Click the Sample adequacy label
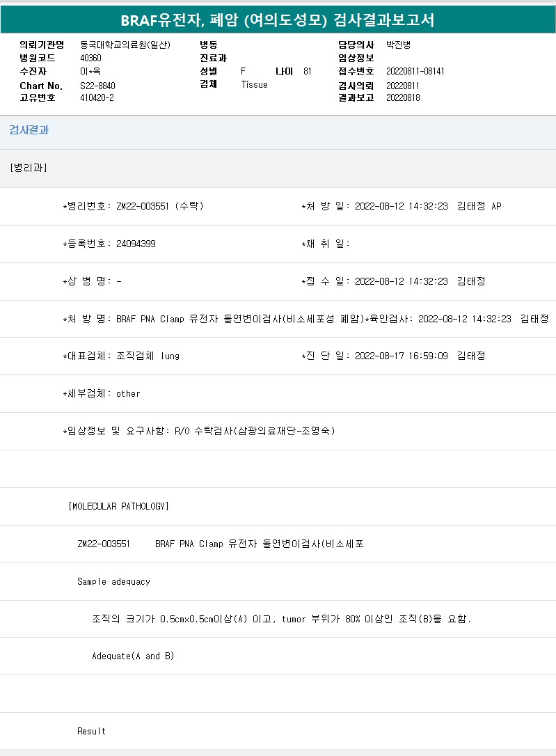Screen dimensions: 556x756 tap(113, 581)
